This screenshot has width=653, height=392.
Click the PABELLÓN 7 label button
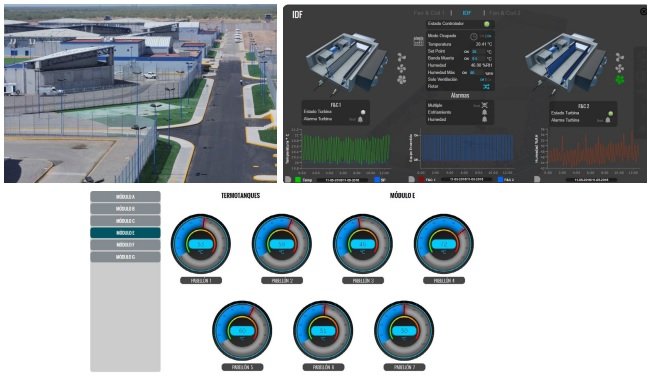(404, 367)
